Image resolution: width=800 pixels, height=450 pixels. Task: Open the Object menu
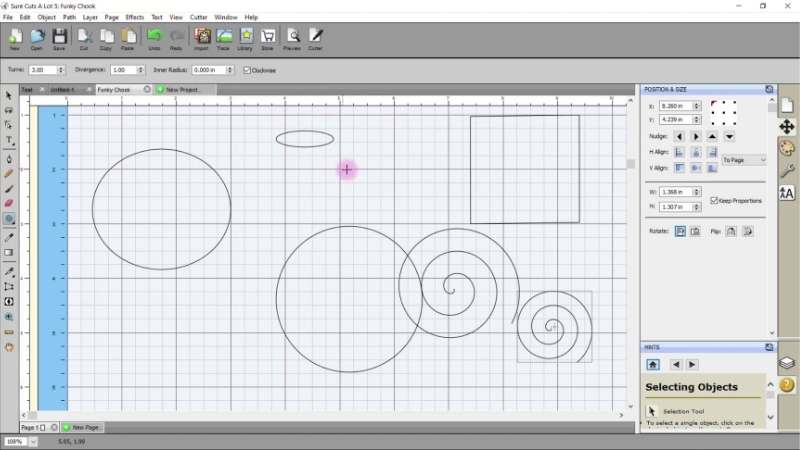click(46, 17)
